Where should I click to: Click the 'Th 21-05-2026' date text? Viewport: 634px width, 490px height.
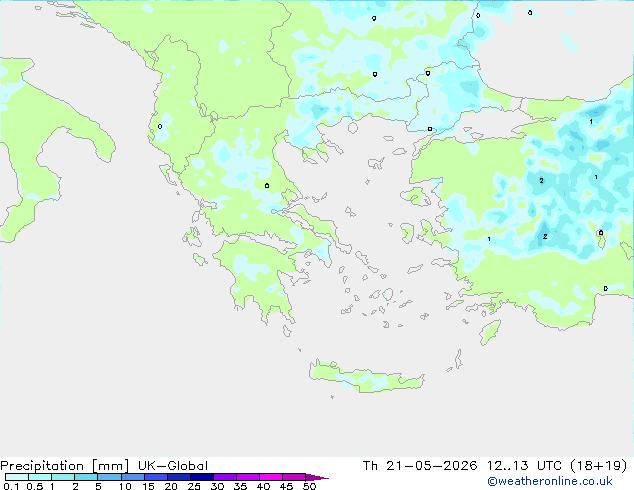tap(420, 466)
